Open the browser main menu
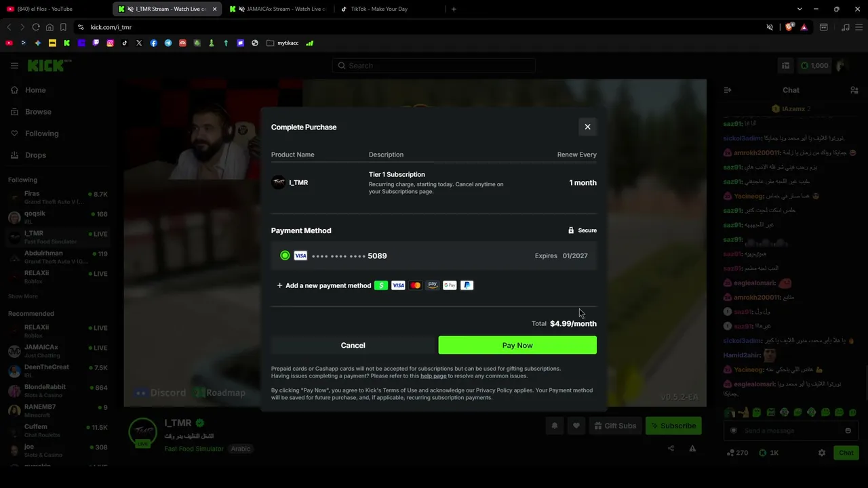868x488 pixels. point(859,27)
